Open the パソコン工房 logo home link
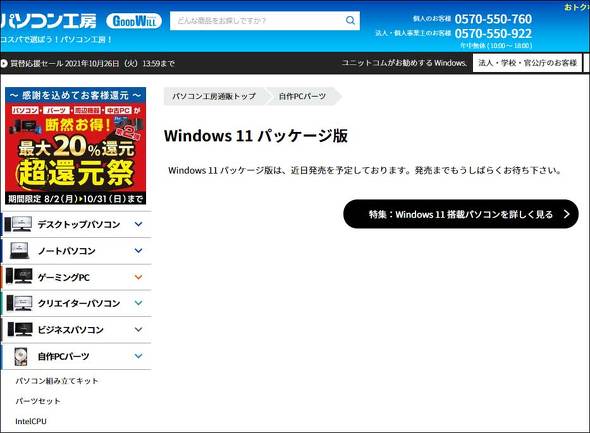The image size is (590, 433). pos(48,21)
